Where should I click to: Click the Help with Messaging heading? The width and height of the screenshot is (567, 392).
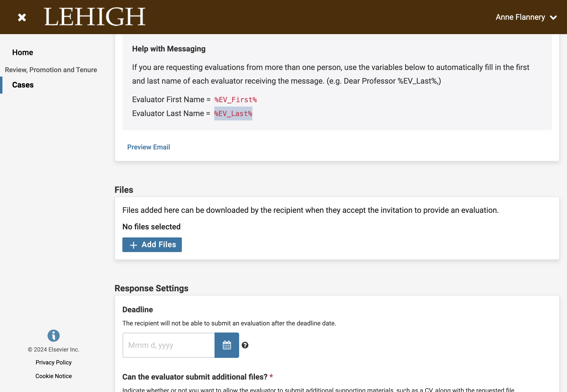169,49
